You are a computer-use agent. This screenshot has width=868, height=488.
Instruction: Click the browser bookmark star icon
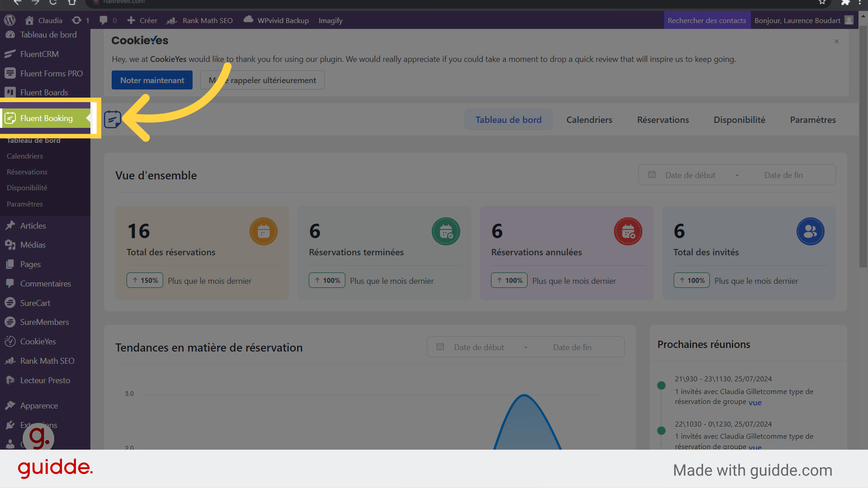point(822,2)
